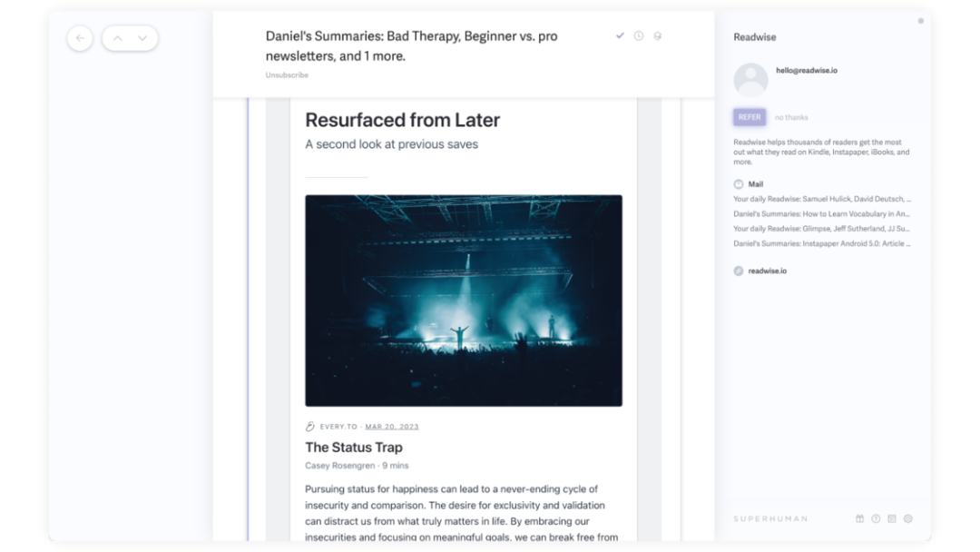
Task: Click the REFER button
Action: [x=750, y=117]
